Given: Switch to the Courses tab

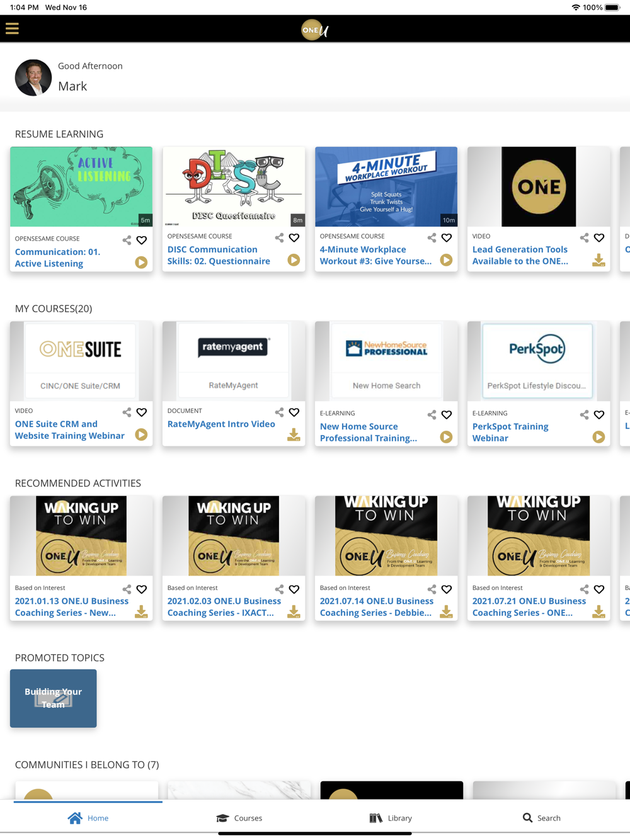Looking at the screenshot, I should (239, 818).
